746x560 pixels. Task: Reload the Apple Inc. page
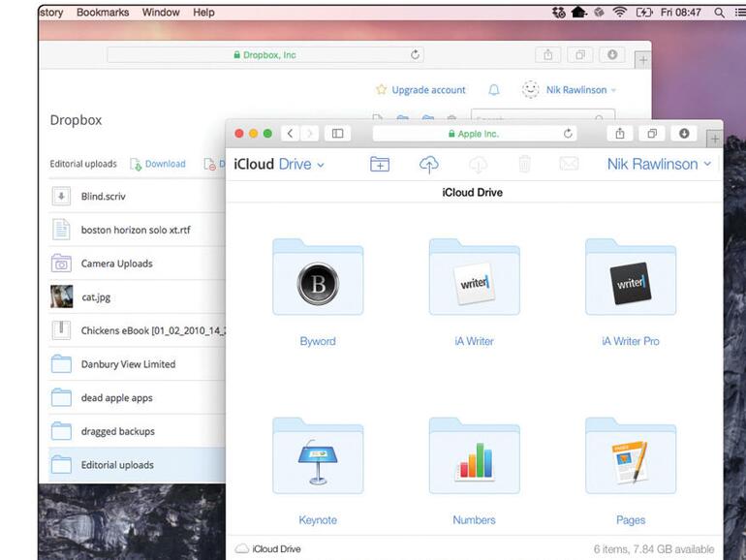click(x=568, y=134)
